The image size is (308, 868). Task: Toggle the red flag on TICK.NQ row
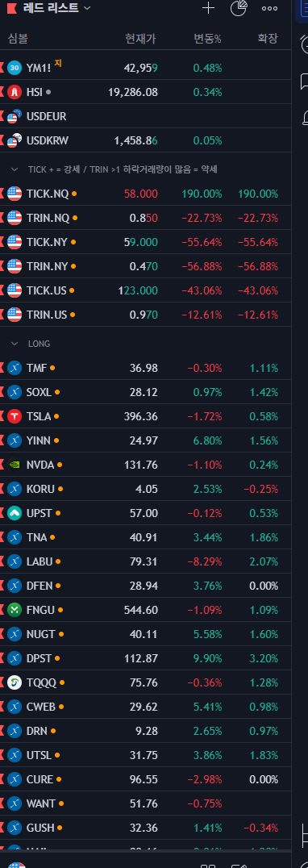click(x=2, y=194)
